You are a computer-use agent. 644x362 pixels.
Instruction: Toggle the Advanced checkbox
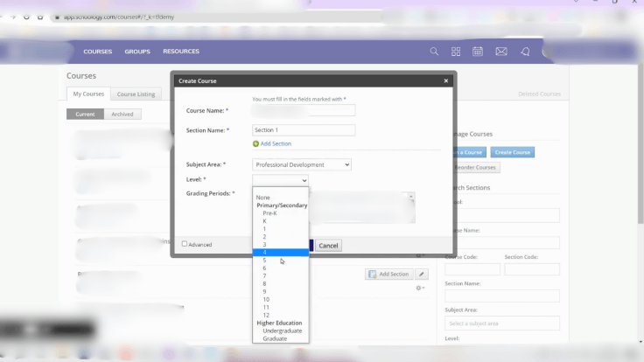tap(185, 244)
